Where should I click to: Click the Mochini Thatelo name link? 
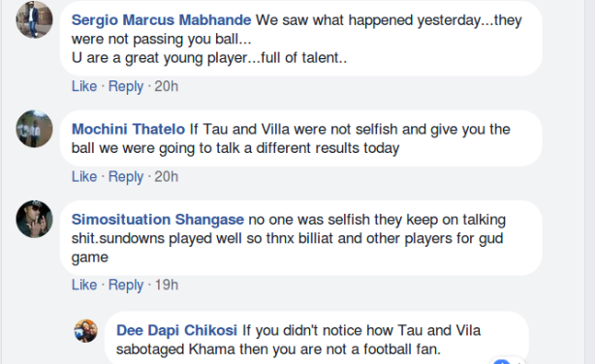[128, 130]
